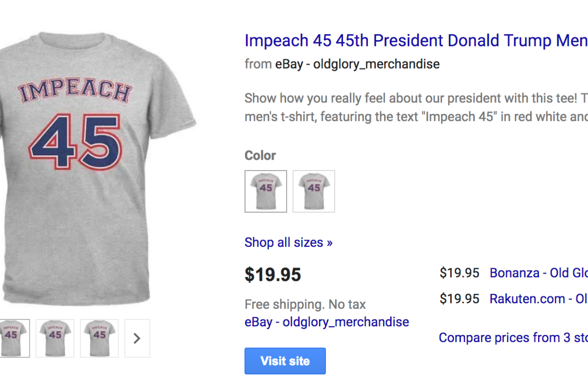This screenshot has width=588, height=392.
Task: Click the $19.95 price beside Rakuten.com
Action: [x=459, y=299]
